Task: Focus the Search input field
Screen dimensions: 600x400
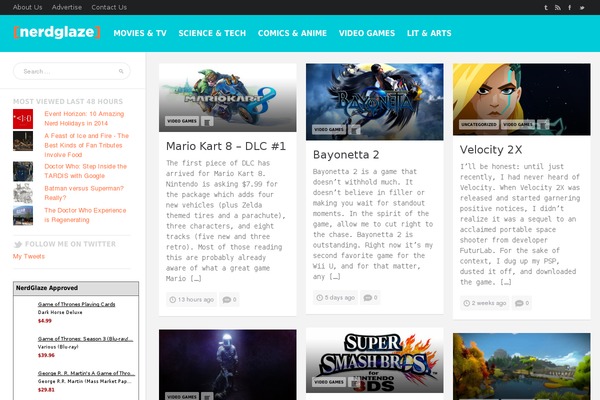Action: [x=72, y=71]
